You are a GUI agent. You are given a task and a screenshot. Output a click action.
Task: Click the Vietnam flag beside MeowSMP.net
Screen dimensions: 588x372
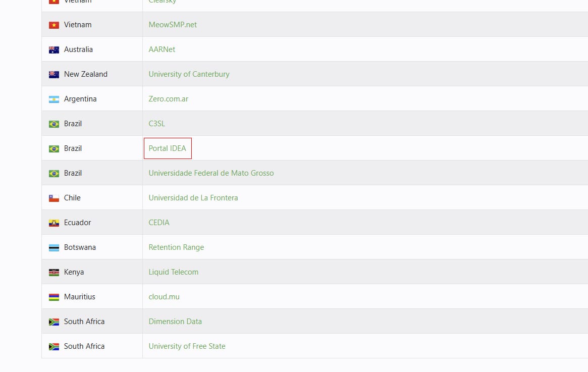54,25
